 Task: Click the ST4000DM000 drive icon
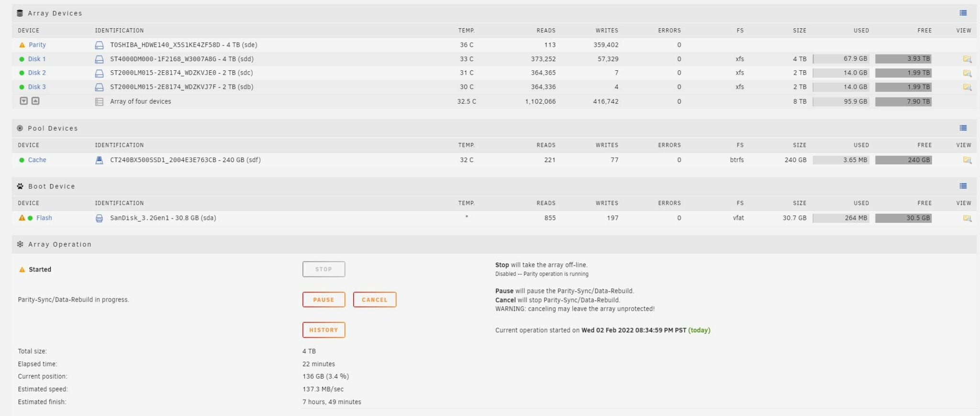tap(99, 59)
